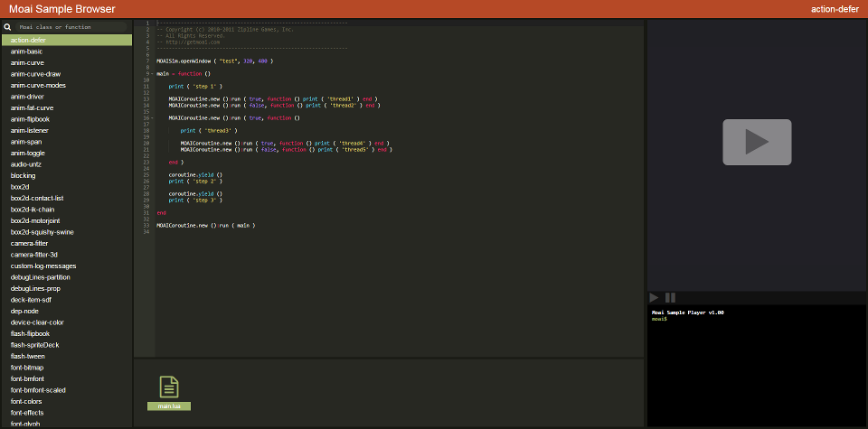Open the anim-curve-modes sample
Viewport: 868px width, 429px height.
coord(67,85)
